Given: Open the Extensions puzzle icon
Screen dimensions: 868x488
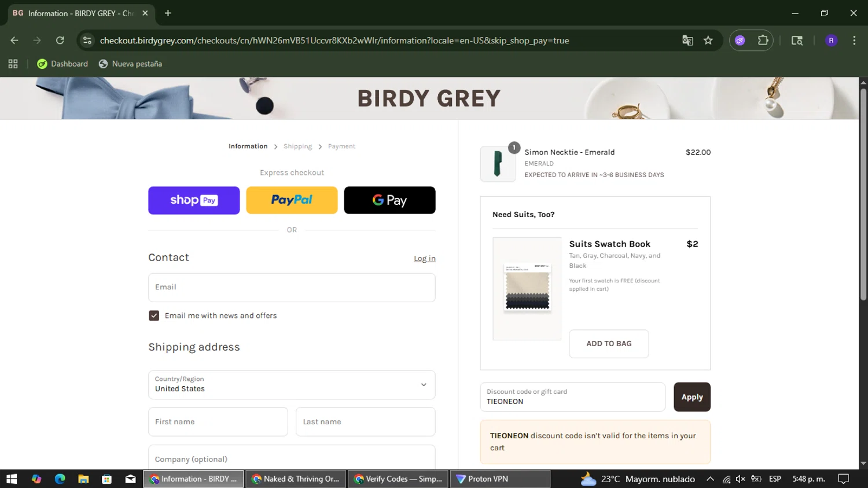Looking at the screenshot, I should (763, 41).
